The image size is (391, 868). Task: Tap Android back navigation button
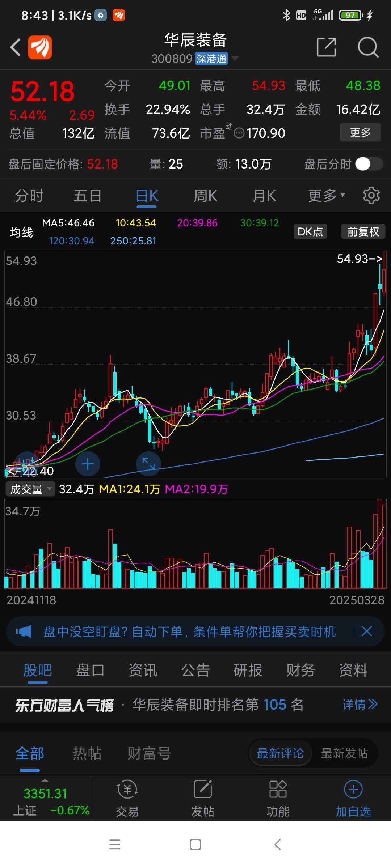tap(278, 844)
